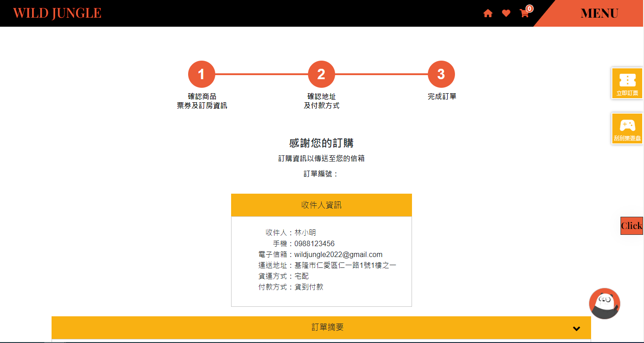Click the 收件人資訊 header bar
This screenshot has height=343, width=644.
(322, 205)
